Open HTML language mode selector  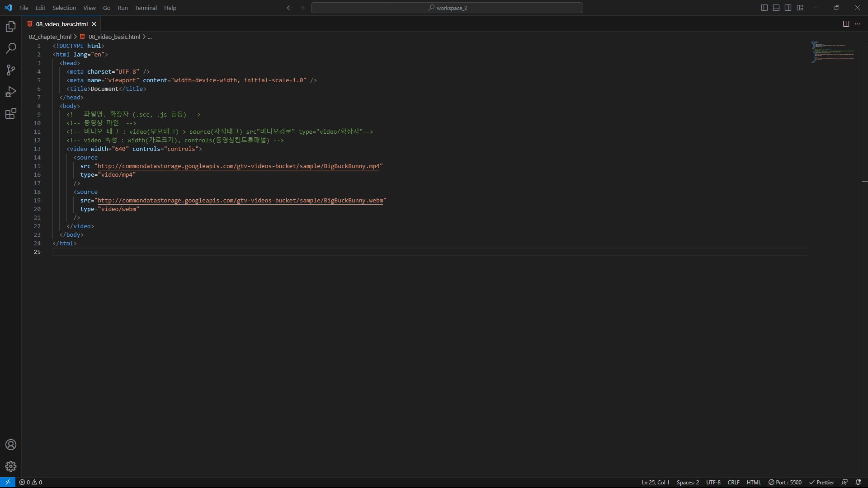[754, 482]
